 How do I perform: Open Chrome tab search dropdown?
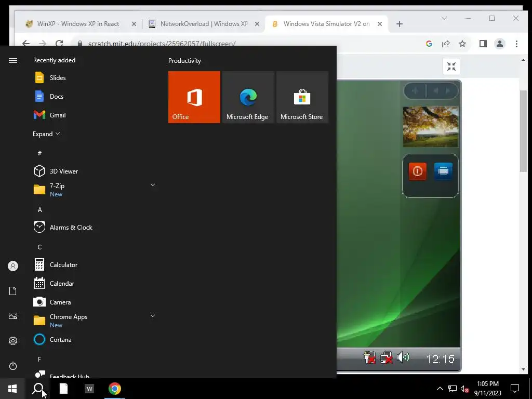pos(444,18)
